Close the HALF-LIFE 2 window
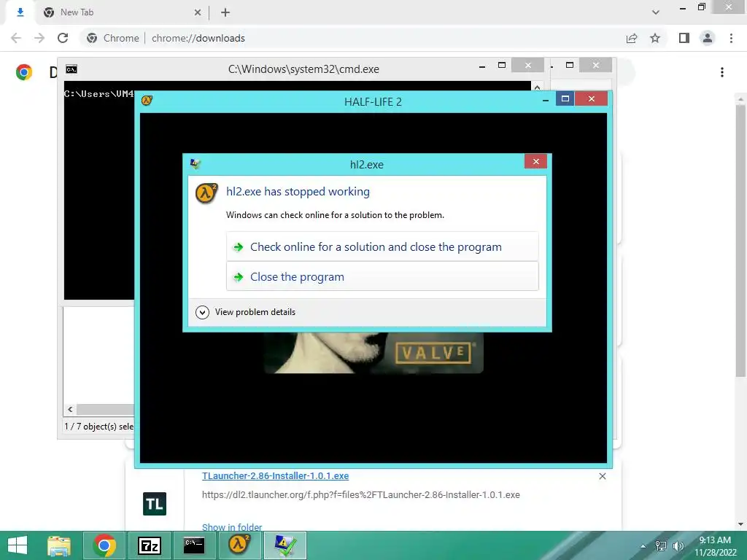 [591, 98]
